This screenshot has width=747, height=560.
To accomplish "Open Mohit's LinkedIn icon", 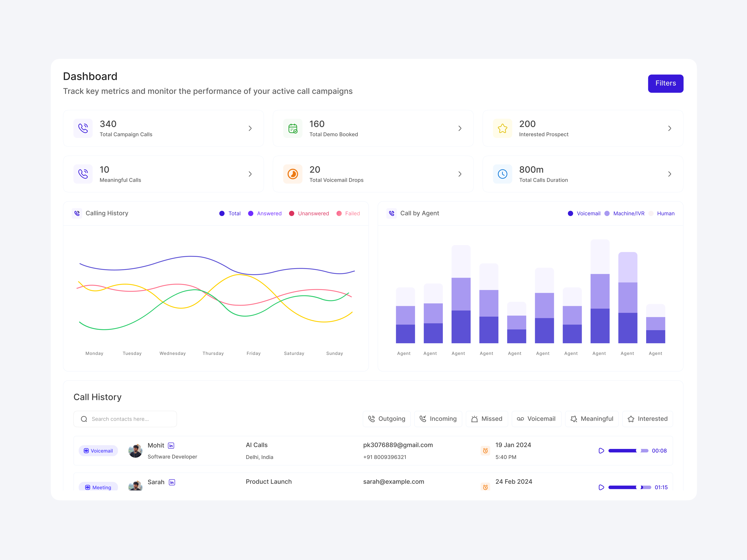I will pos(171,446).
